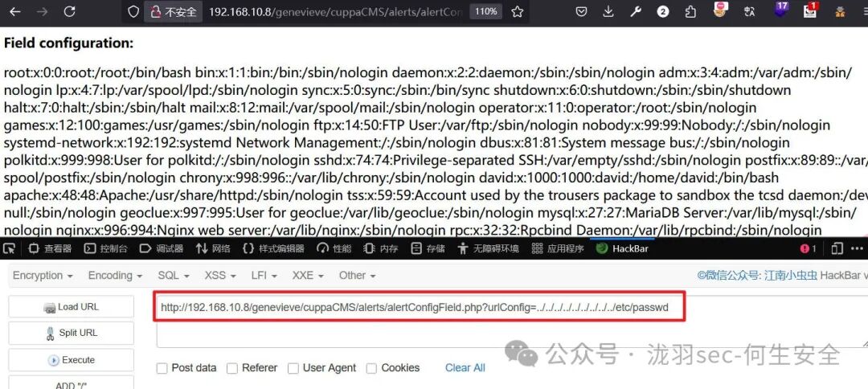This screenshot has width=868, height=389.
Task: Open the tracking protection shield
Action: pyautogui.click(x=133, y=11)
